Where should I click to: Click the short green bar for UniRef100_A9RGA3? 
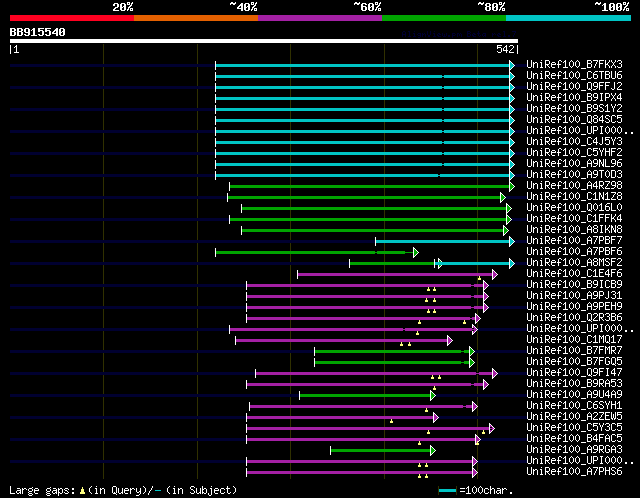(x=383, y=451)
